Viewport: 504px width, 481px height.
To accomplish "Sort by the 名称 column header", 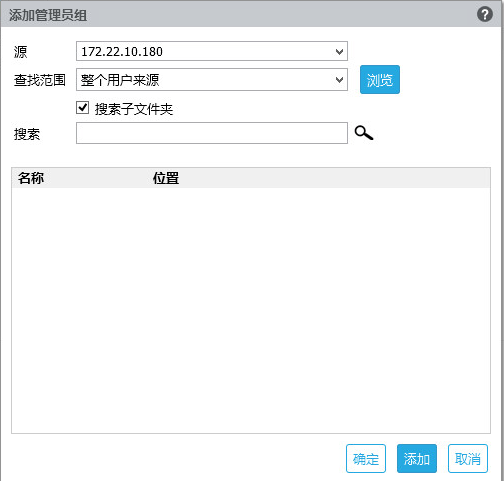I will tap(31, 178).
